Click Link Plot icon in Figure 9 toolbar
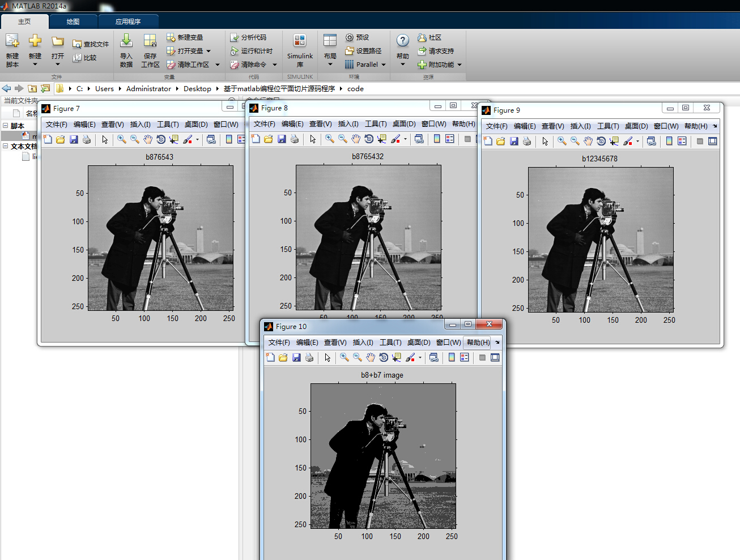Screen dimensions: 740x560 [652, 141]
